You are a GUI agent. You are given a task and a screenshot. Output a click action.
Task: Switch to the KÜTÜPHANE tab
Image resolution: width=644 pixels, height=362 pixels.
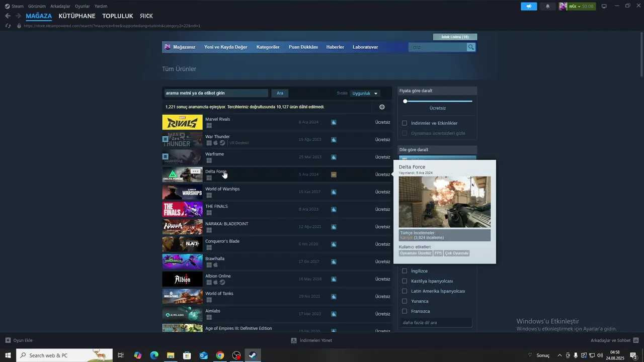(x=77, y=16)
